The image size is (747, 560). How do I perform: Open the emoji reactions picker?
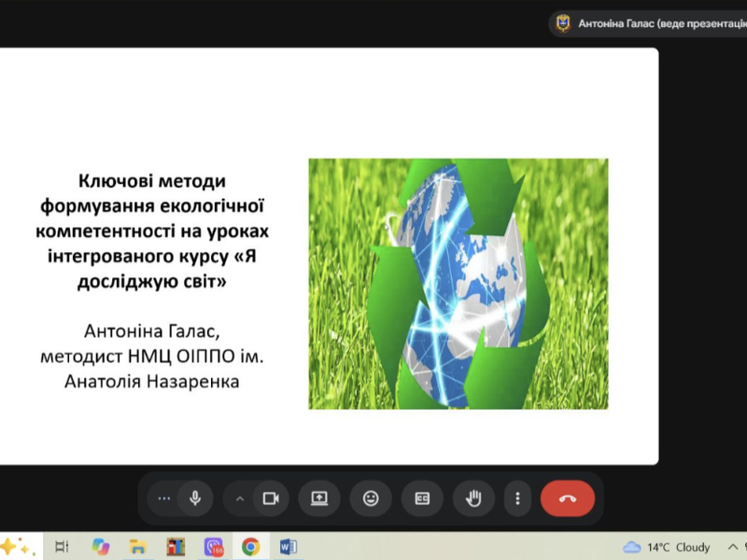point(371,498)
